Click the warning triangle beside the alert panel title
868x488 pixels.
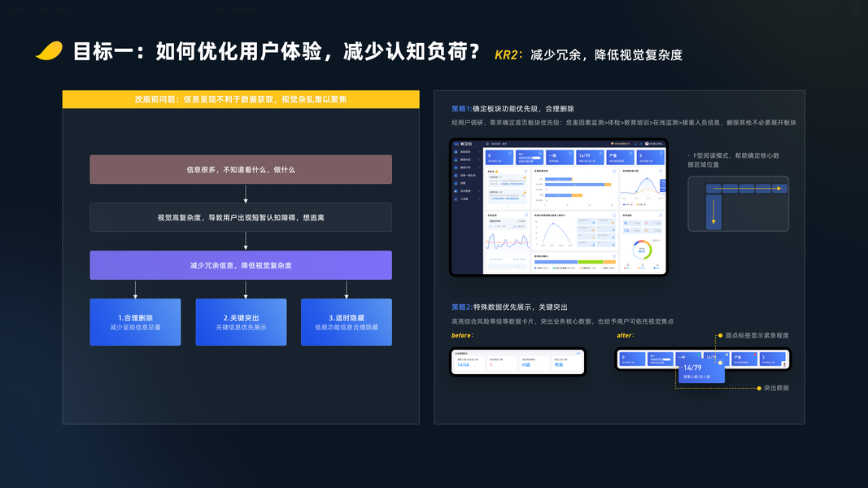[x=496, y=171]
